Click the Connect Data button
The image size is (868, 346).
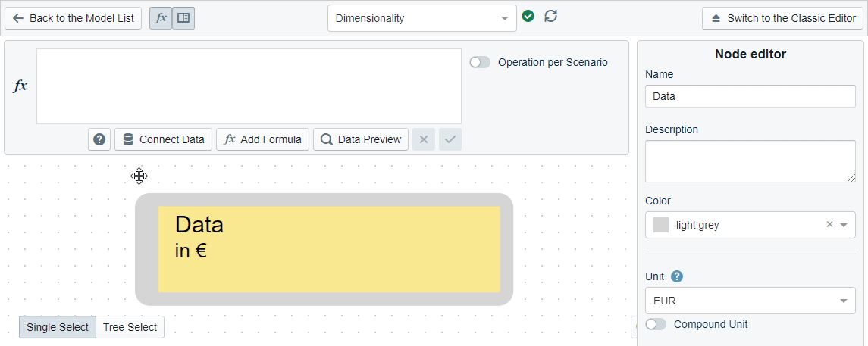[x=163, y=139]
